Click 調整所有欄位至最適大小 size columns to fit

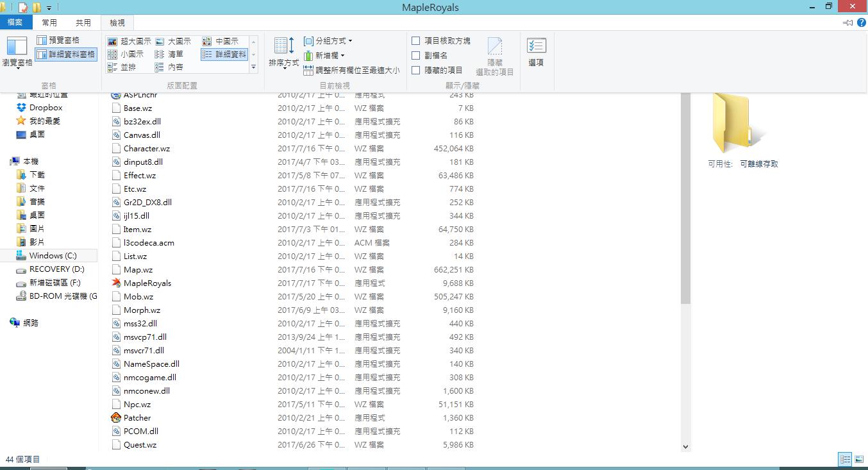pos(351,71)
